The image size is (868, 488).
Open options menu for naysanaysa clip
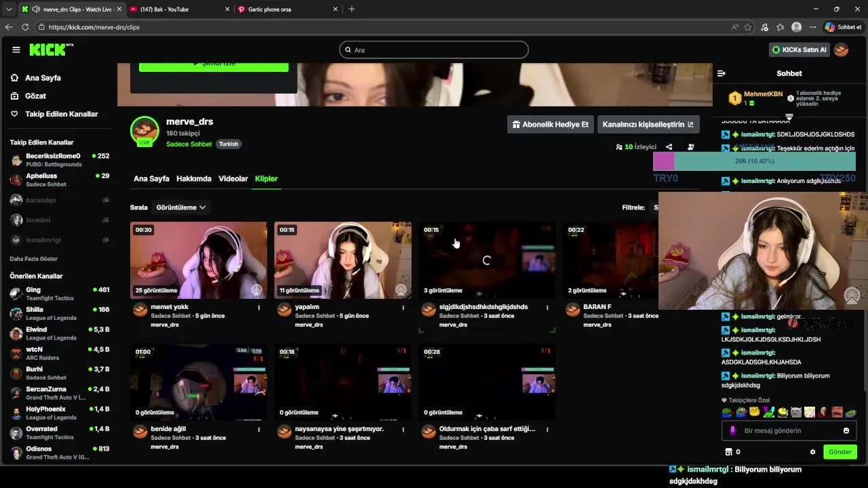[x=403, y=430]
